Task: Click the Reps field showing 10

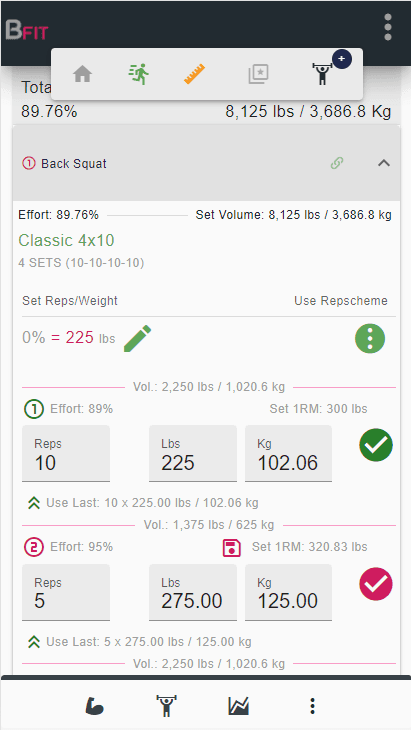Action: tap(66, 453)
